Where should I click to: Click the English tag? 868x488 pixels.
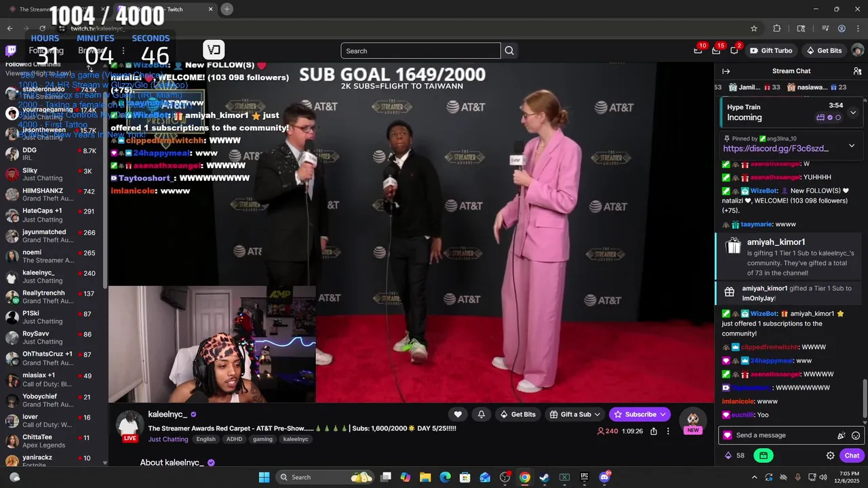point(205,439)
